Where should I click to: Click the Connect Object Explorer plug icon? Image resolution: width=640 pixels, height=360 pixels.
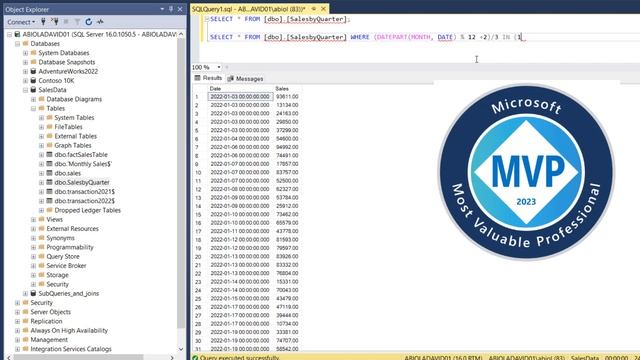pos(43,22)
